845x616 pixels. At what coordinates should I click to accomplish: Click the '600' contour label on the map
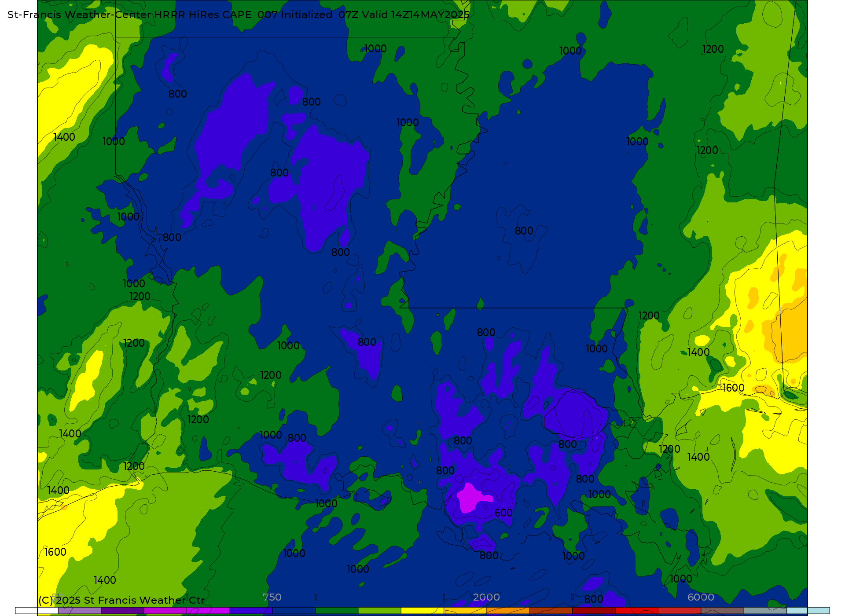[503, 513]
